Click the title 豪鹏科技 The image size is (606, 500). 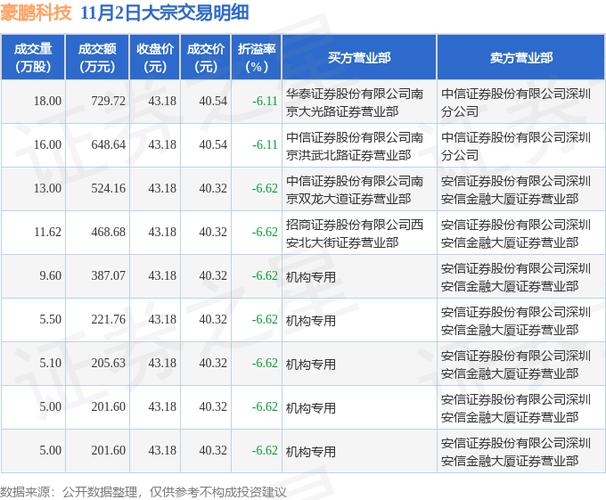(36, 13)
